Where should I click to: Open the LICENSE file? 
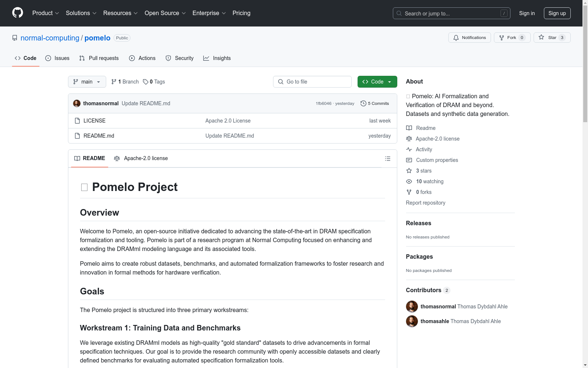click(94, 121)
